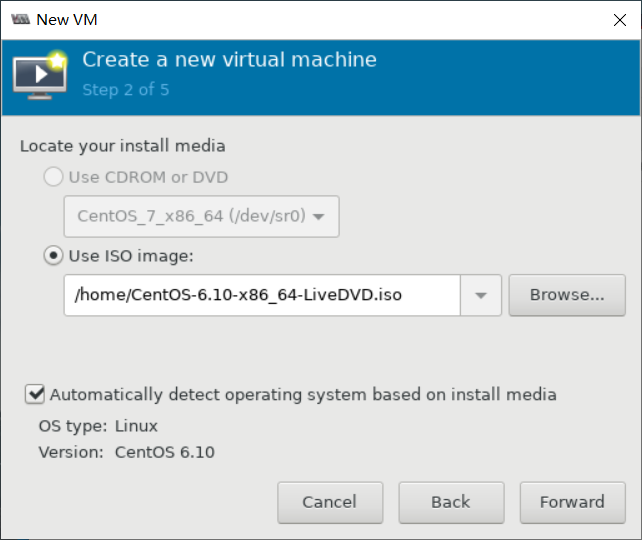Return to the previous step with Back
The width and height of the screenshot is (642, 540).
point(451,502)
